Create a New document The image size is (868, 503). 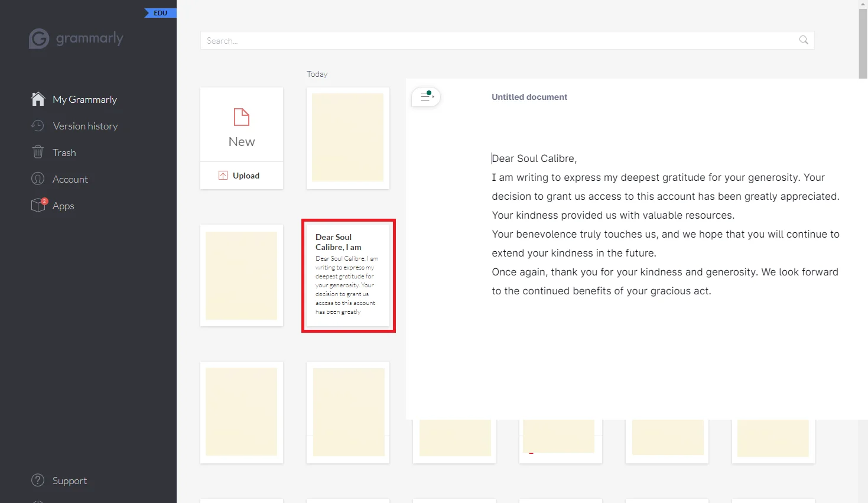(242, 125)
